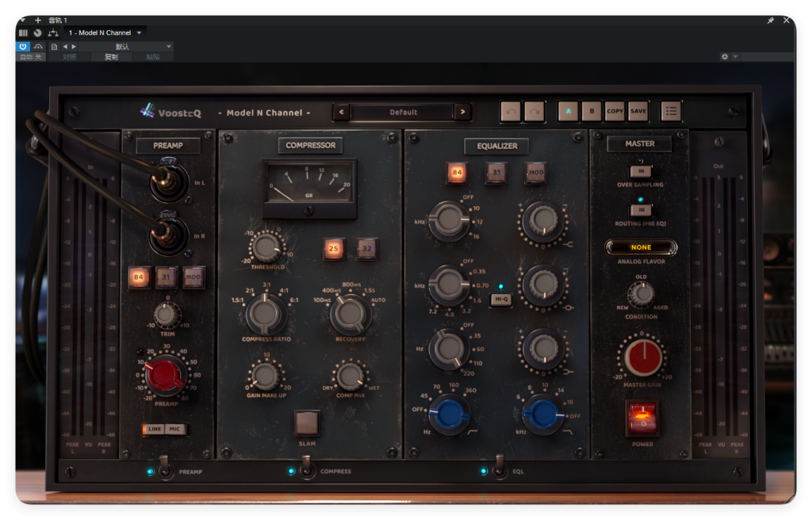The height and width of the screenshot is (520, 812).
Task: Toggle OVER SAMPLING IN button
Action: coord(641,171)
